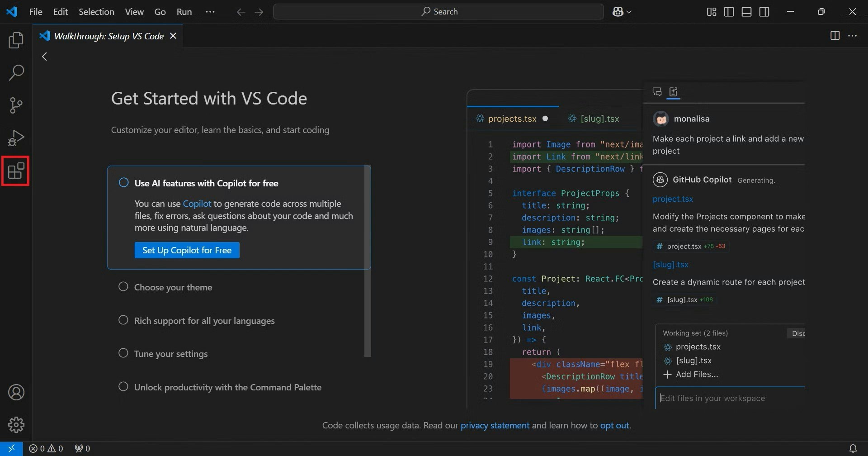
Task: Click Set Up Copilot for Free button
Action: [187, 250]
